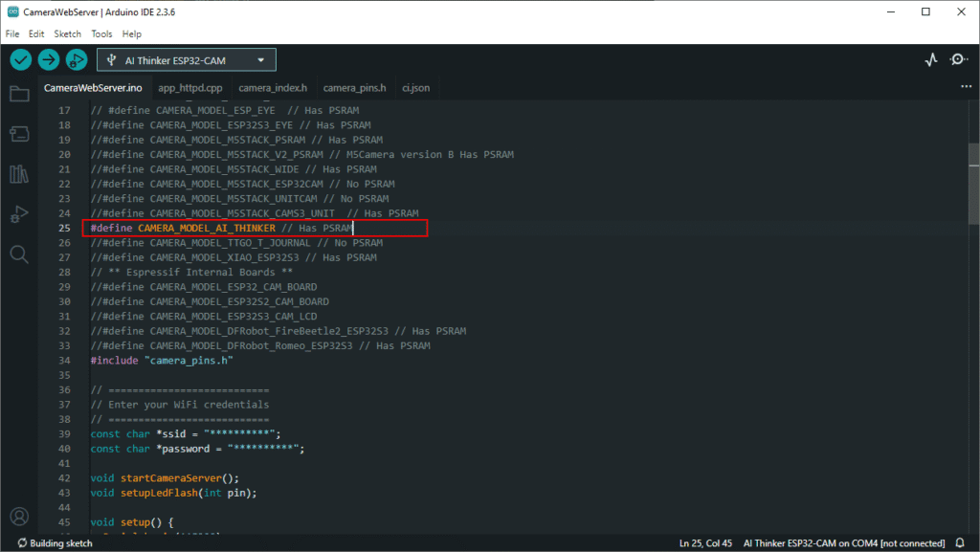Start the debugger from the toolbar
The width and height of the screenshot is (980, 552).
(76, 59)
